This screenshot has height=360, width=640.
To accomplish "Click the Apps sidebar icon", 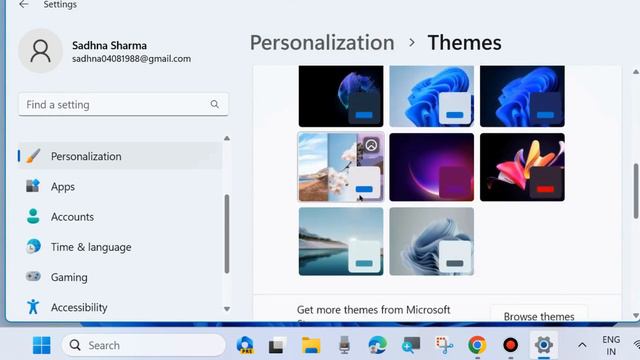I will click(x=33, y=186).
